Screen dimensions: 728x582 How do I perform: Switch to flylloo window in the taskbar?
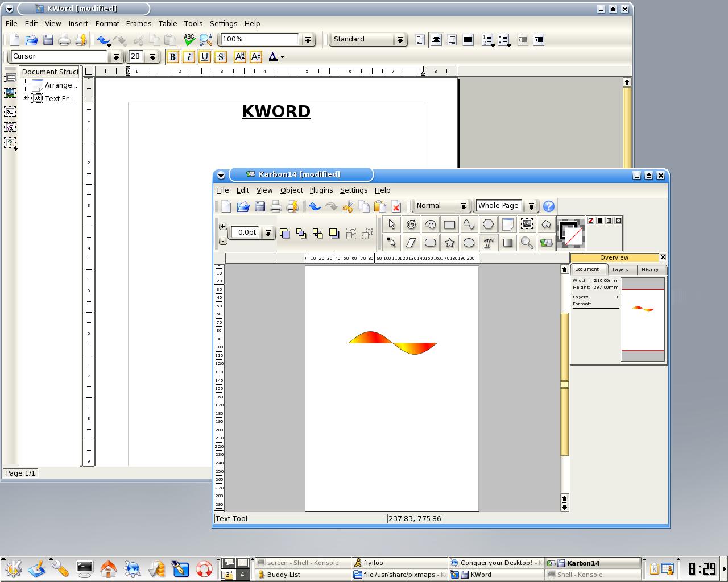[x=399, y=563]
